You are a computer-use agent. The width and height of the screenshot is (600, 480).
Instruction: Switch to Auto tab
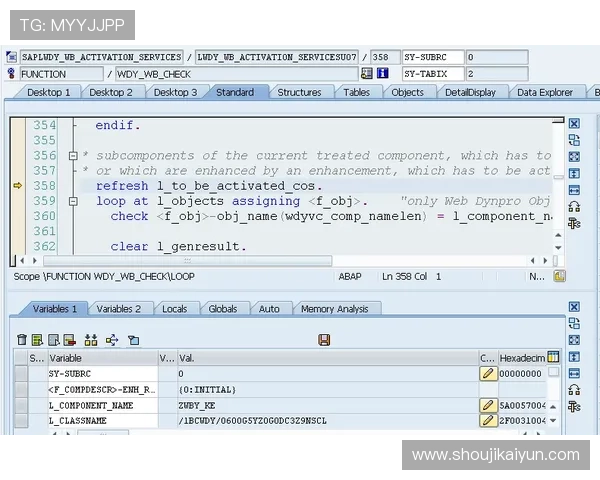269,309
